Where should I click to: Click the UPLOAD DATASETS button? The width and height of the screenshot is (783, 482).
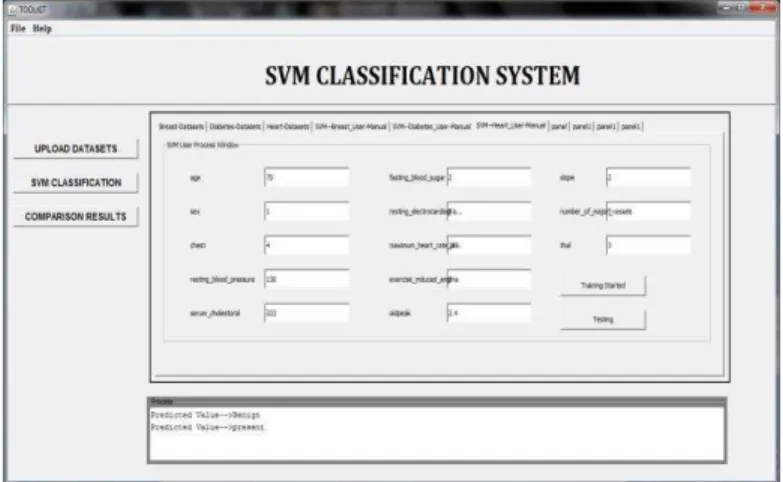point(75,149)
